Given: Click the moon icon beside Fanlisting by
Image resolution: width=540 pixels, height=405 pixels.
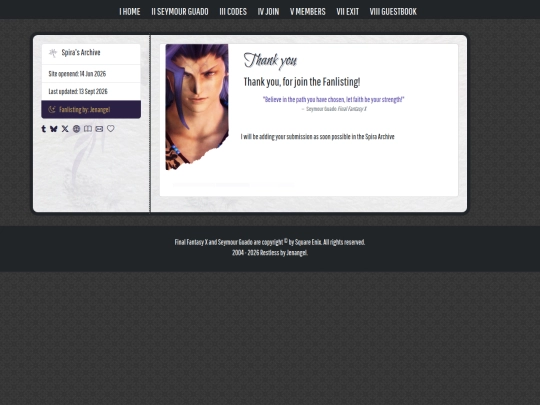Looking at the screenshot, I should (52, 110).
